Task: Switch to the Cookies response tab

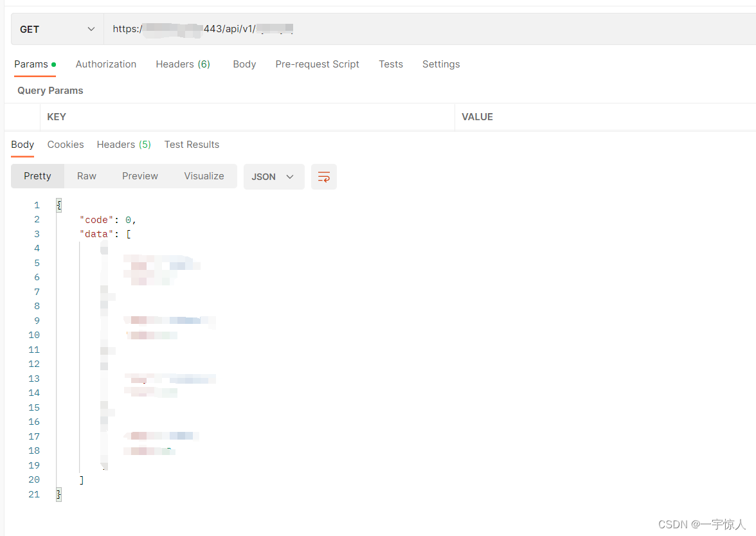Action: [x=66, y=145]
